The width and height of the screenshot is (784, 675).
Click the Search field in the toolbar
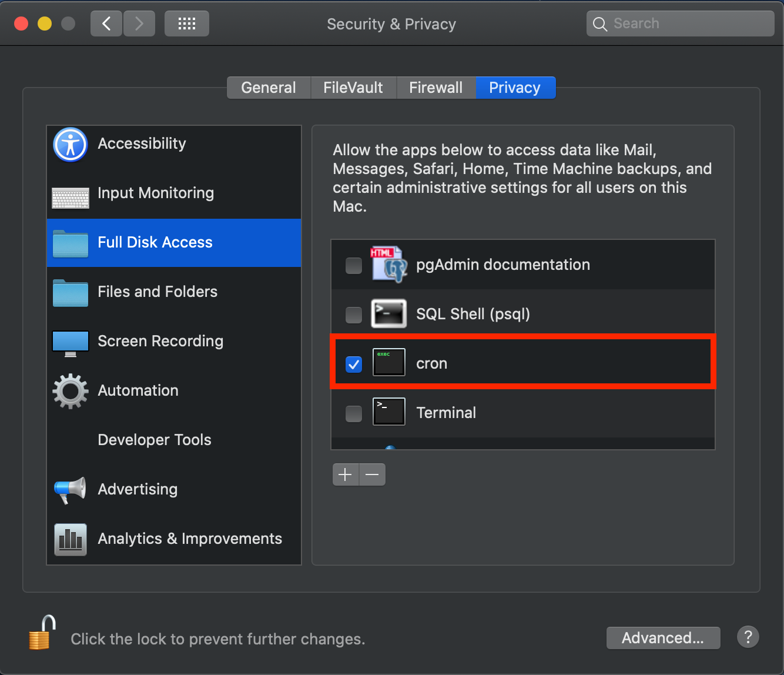coord(681,24)
